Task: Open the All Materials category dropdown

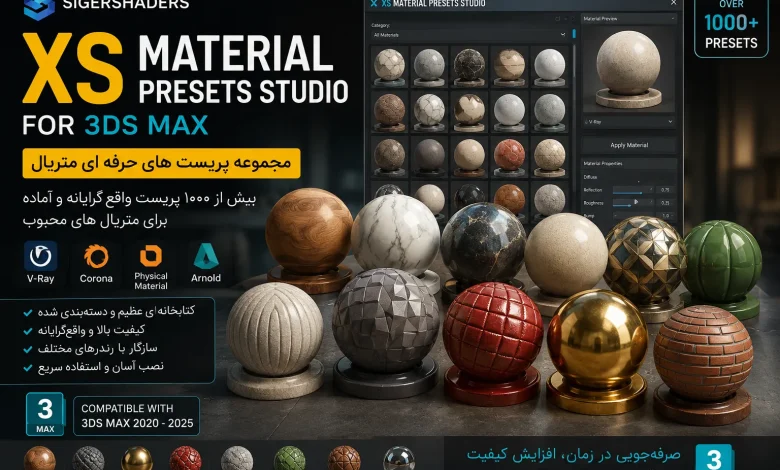Action: click(469, 35)
